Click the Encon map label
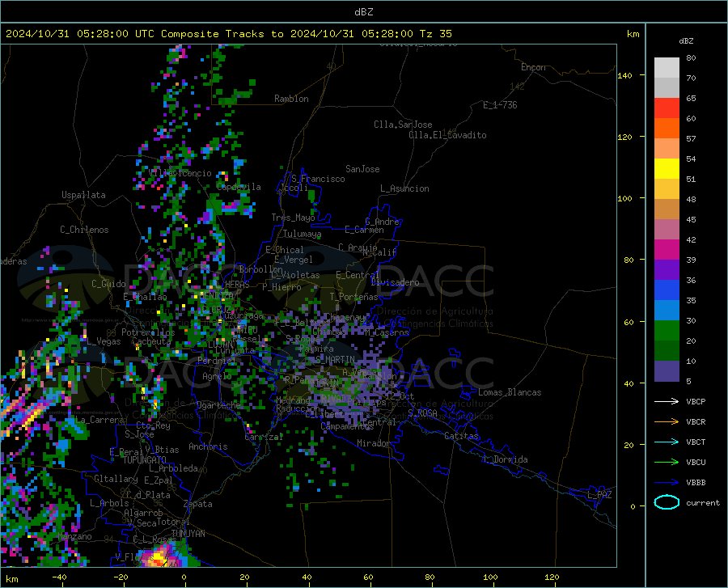This screenshot has height=588, width=728. point(533,67)
